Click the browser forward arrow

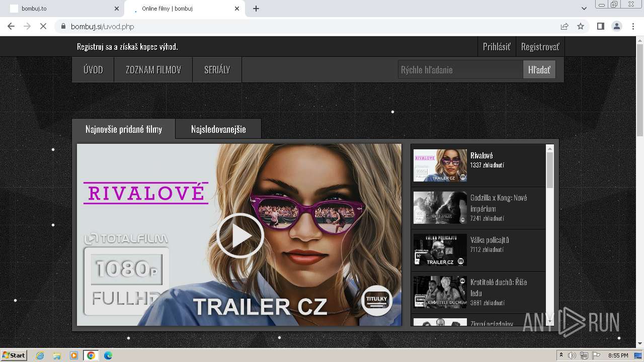coord(27,26)
